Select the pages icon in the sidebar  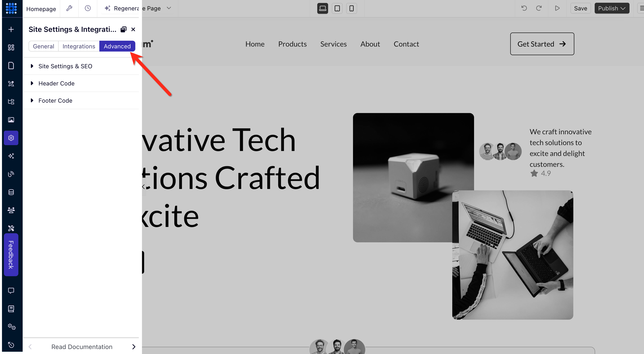click(x=11, y=66)
